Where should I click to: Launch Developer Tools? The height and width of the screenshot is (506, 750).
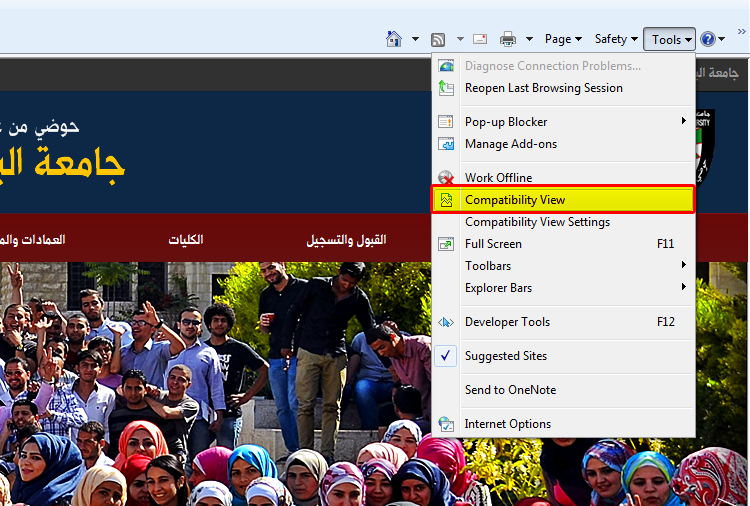pos(563,322)
